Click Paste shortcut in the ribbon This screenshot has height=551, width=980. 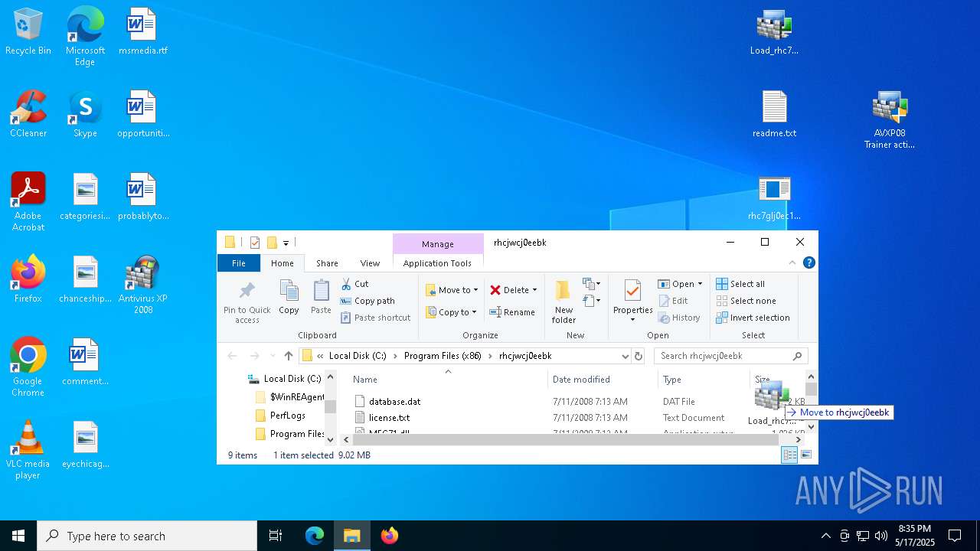(375, 318)
